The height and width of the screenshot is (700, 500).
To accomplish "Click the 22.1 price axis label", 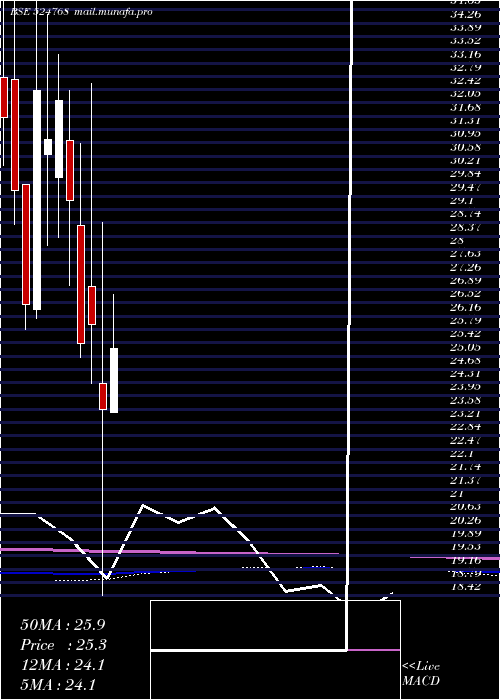I will pos(462,453).
